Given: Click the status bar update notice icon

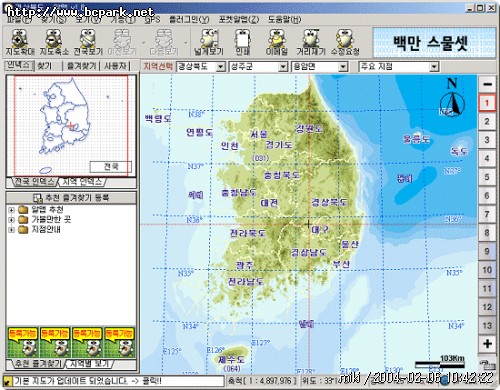Looking at the screenshot, I should point(8,381).
